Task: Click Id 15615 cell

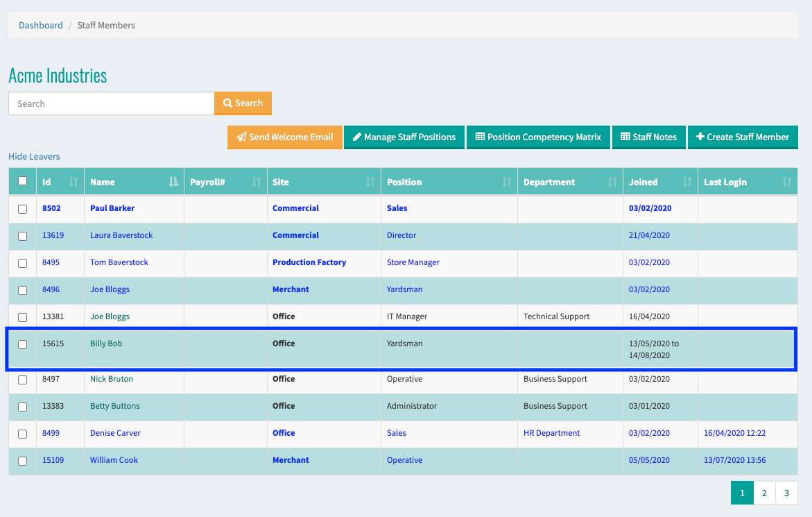Action: tap(53, 344)
